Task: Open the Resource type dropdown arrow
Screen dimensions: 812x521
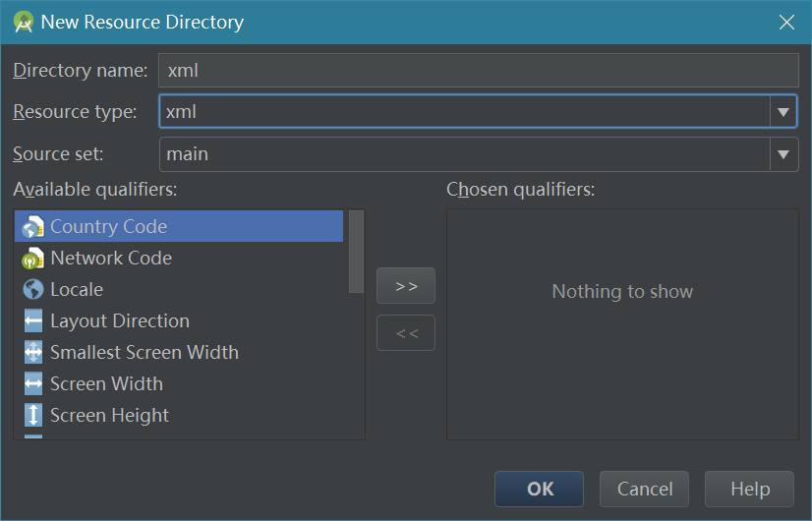Action: click(783, 112)
